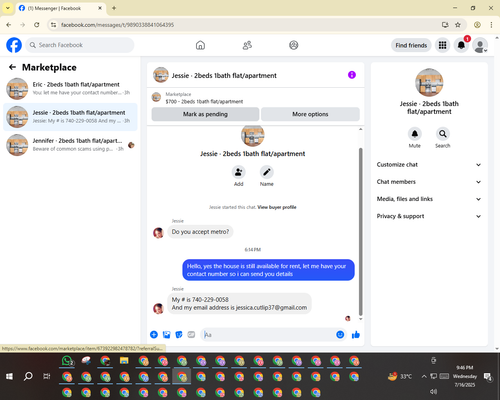Click Mark as pending button
The image size is (500, 400).
pos(205,114)
